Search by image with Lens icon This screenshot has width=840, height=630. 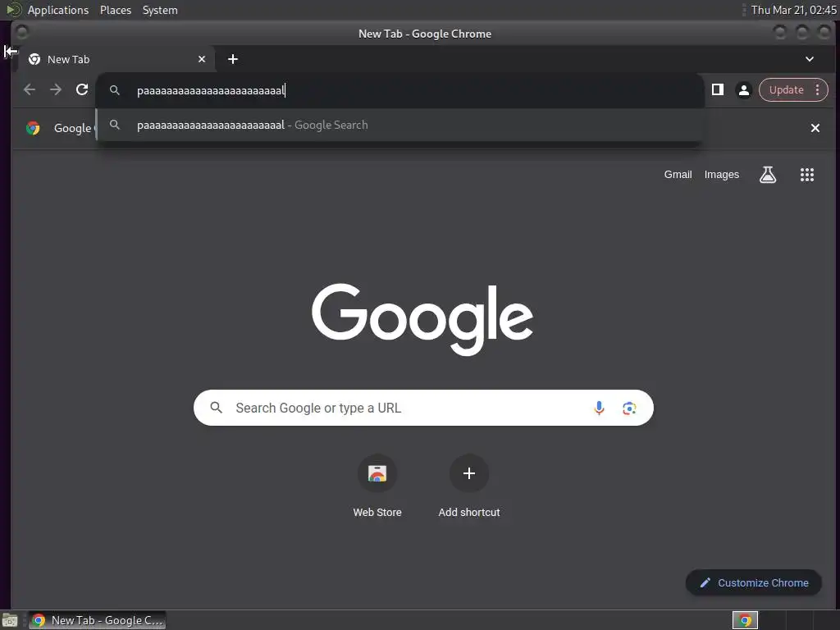coord(629,409)
